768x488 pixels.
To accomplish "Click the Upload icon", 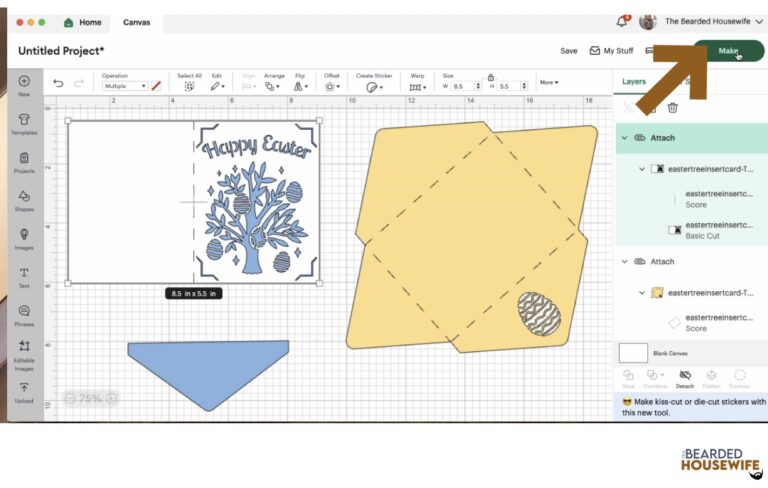I will [x=24, y=391].
